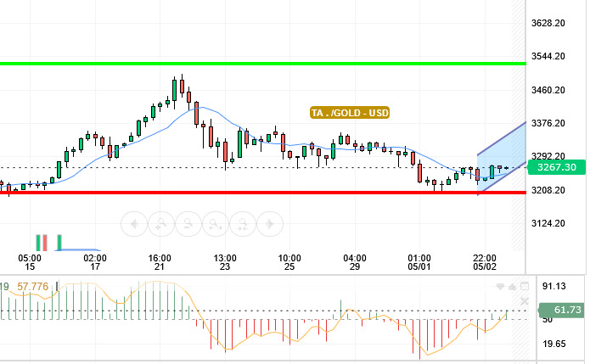The image size is (590, 364).
Task: Click the 3208.20 price axis label
Action: pyautogui.click(x=548, y=190)
